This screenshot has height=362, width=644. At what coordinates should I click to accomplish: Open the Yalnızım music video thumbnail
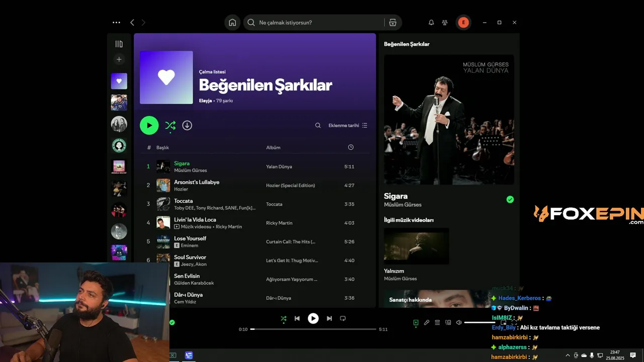pos(416,246)
